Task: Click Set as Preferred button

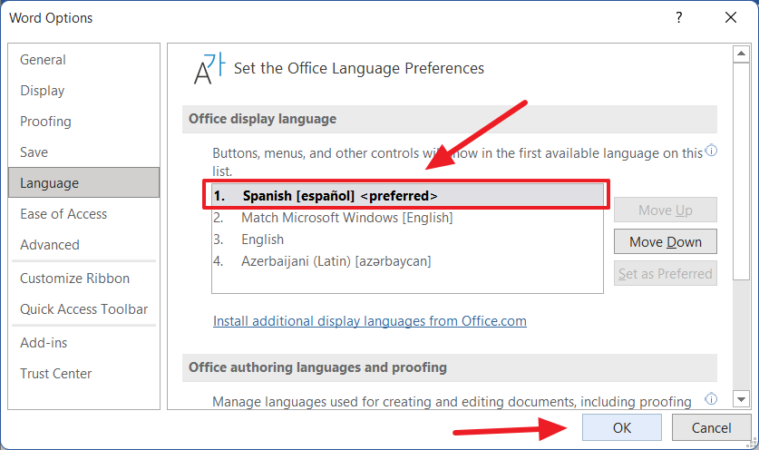Action: (x=665, y=273)
